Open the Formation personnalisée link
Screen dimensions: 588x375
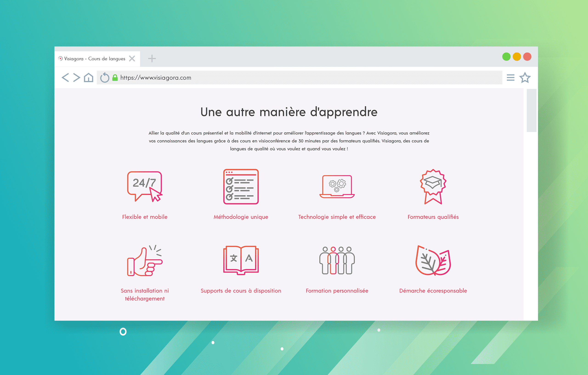pos(337,291)
